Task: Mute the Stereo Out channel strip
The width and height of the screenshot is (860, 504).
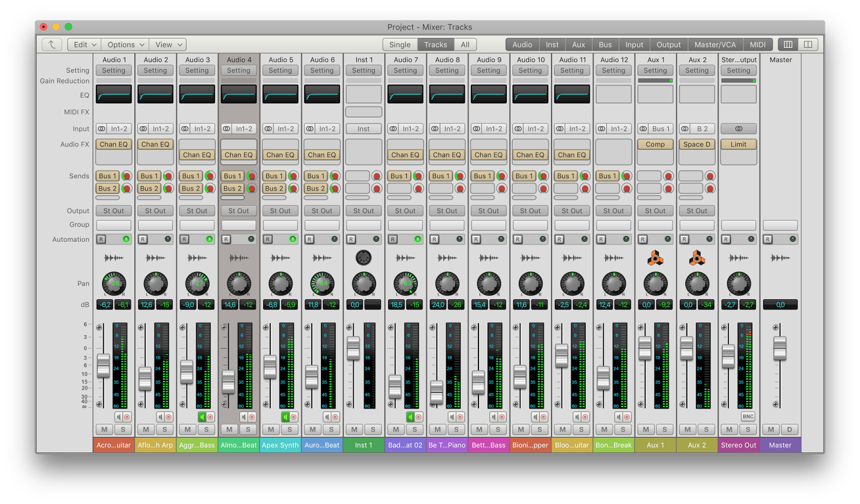Action: (729, 429)
